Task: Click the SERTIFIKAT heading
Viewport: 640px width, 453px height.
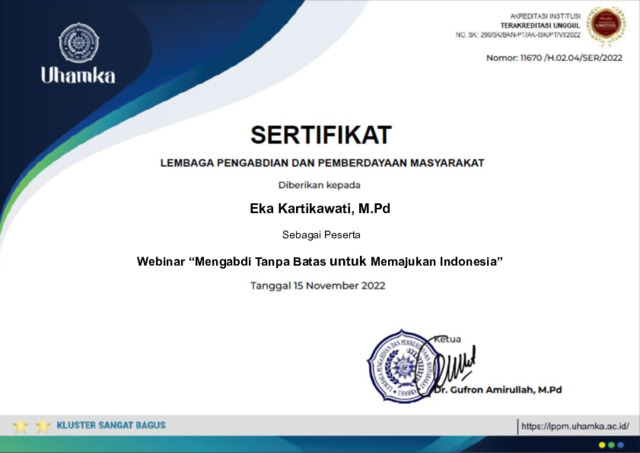Action: click(320, 134)
